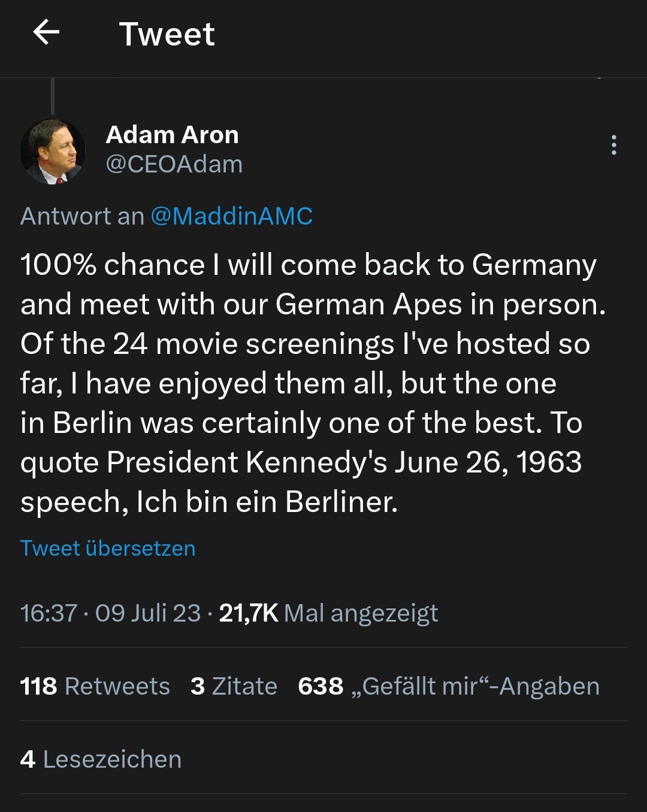The image size is (647, 812).
Task: Click the thread connector line above avatar
Action: point(53,96)
